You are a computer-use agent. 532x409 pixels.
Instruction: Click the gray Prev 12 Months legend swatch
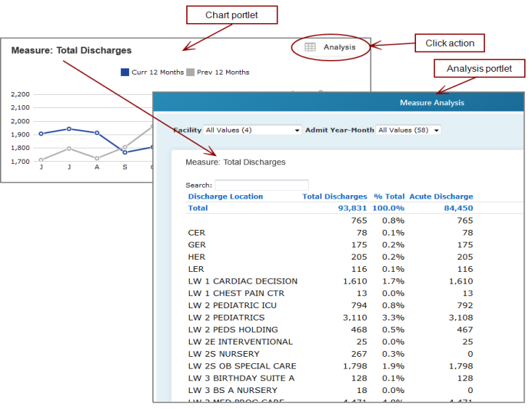click(191, 73)
